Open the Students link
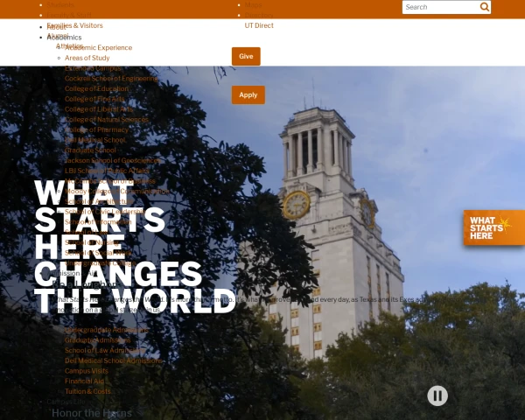The image size is (525, 420). [60, 4]
